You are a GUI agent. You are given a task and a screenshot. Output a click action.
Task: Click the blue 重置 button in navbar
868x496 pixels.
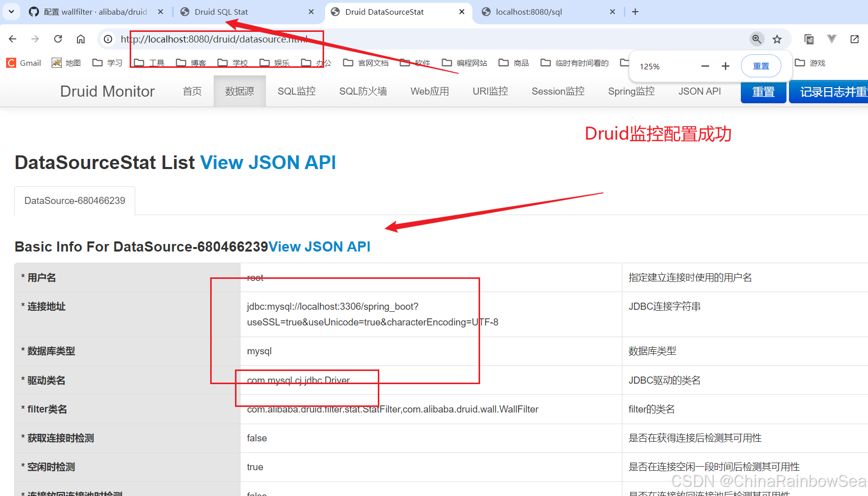coord(763,92)
